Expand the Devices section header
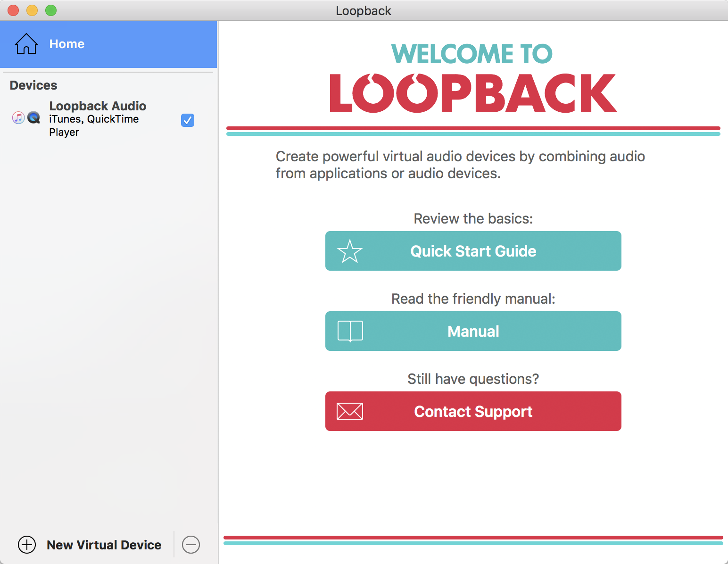The width and height of the screenshot is (728, 564). point(33,85)
